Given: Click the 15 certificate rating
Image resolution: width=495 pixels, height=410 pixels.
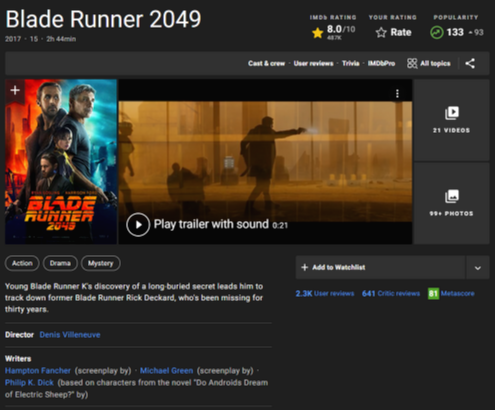Looking at the screenshot, I should click(x=34, y=39).
